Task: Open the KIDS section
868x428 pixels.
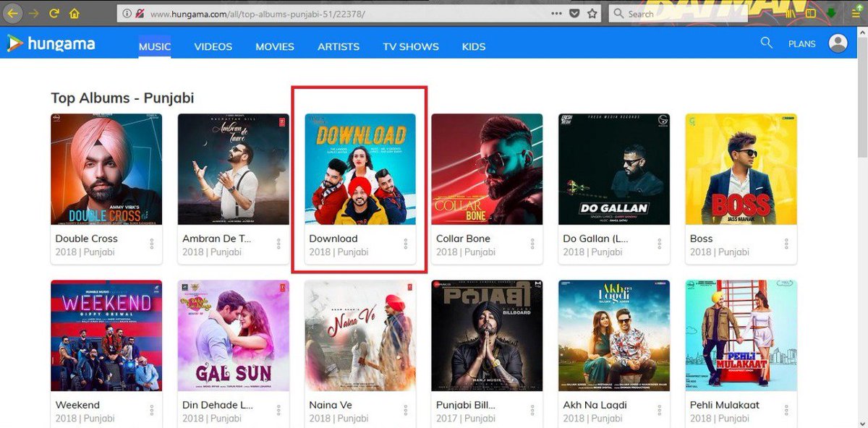Action: [x=474, y=46]
